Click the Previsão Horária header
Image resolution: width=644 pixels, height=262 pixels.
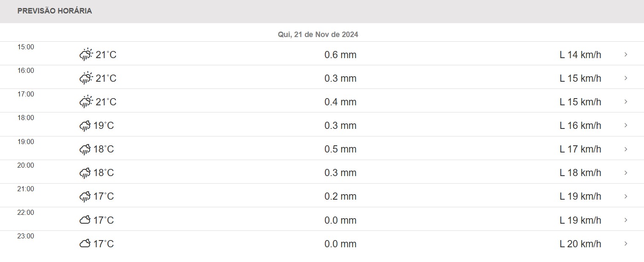tap(54, 11)
